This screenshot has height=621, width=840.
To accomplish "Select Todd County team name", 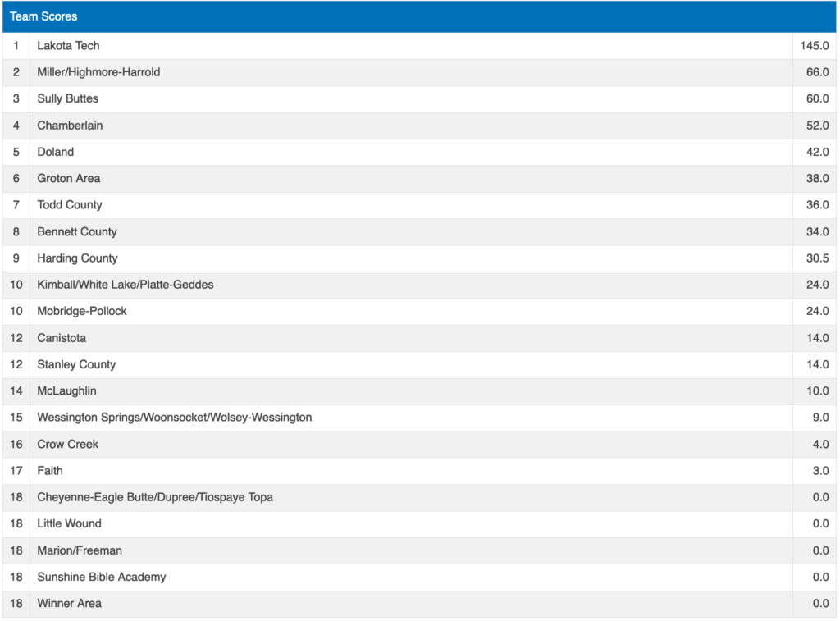I will 69,205.
